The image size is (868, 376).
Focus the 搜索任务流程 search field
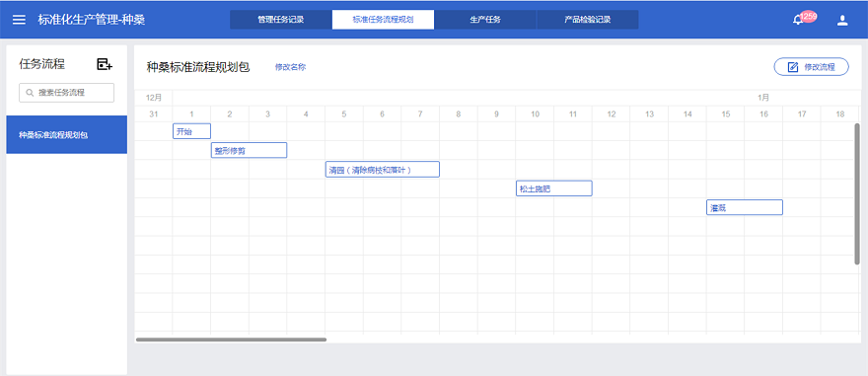[66, 93]
